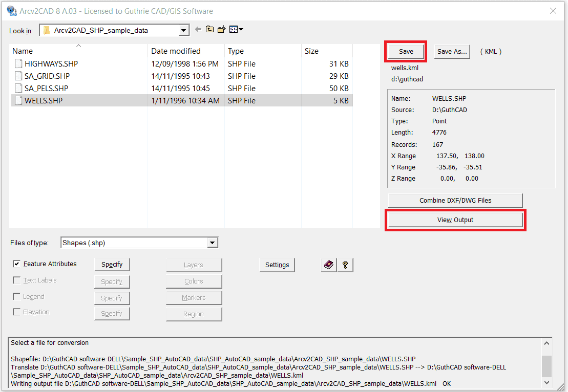Expand the Files of type dropdown
568x392 pixels.
pyautogui.click(x=213, y=243)
